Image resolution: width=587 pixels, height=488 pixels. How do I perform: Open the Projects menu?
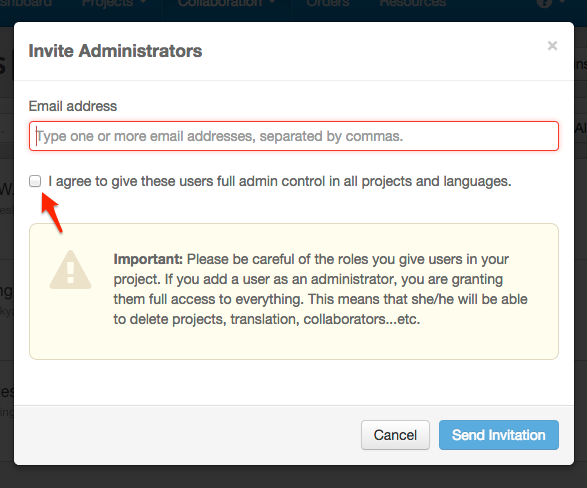point(107,3)
